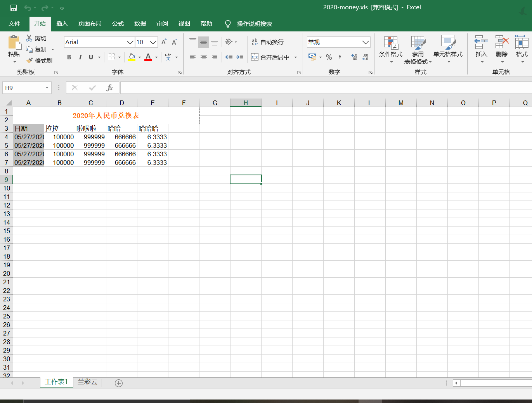Toggle Underline formatting

coord(91,57)
